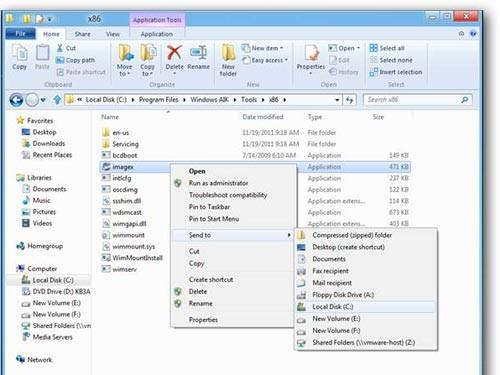Open the Copy to dropdown
Viewport: 500px width, 375px height.
coord(147,60)
